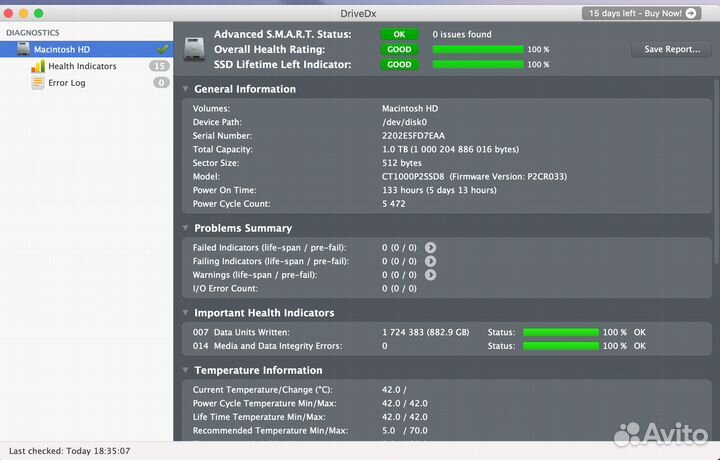Image resolution: width=720 pixels, height=460 pixels.
Task: Click the Sector Size value 512 bytes
Action: (402, 163)
